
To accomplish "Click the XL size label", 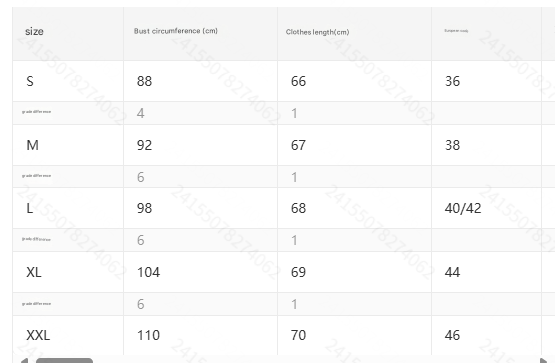I will [34, 272].
